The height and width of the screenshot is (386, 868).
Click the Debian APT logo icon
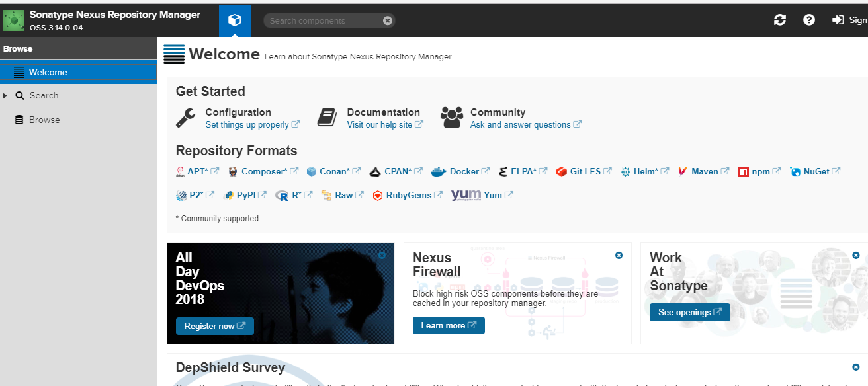coord(180,172)
